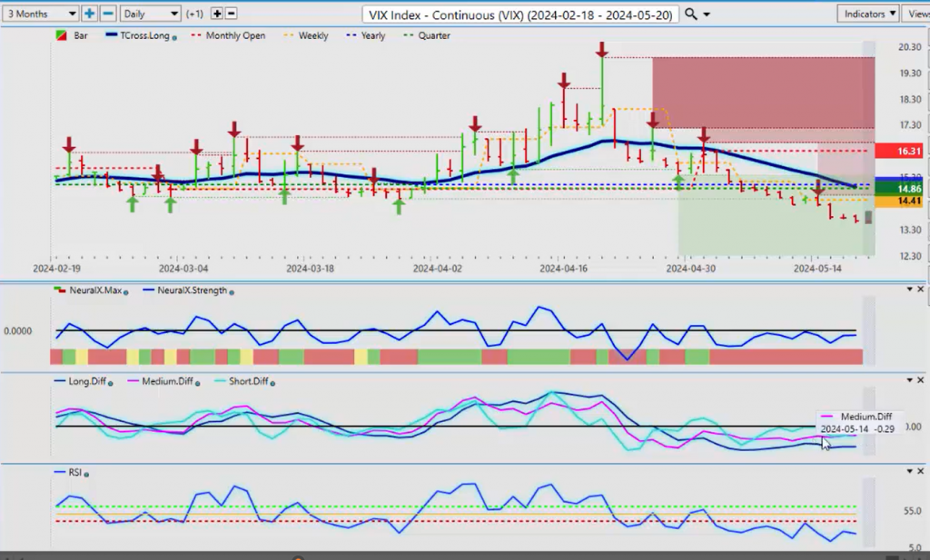
Task: Open the 3 Months range dropdown
Action: coord(40,14)
